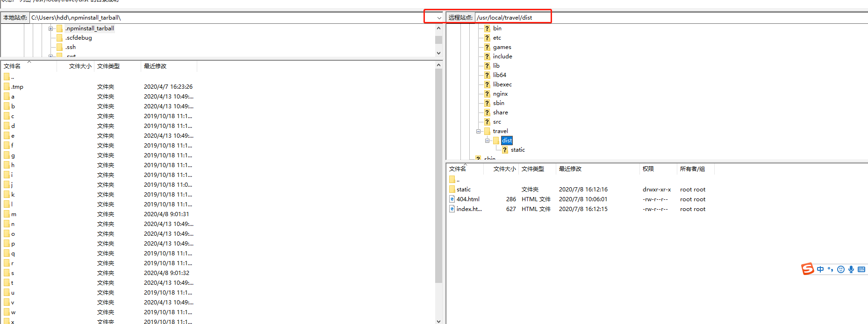Viewport: 868px width, 324px height.
Task: Click the question-mark icon beside bin
Action: pyautogui.click(x=487, y=28)
